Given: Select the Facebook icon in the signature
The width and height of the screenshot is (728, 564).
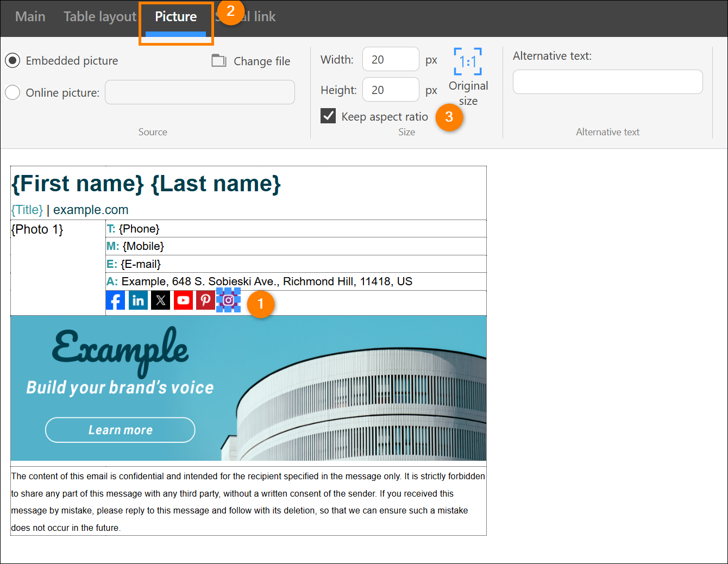Looking at the screenshot, I should click(115, 300).
